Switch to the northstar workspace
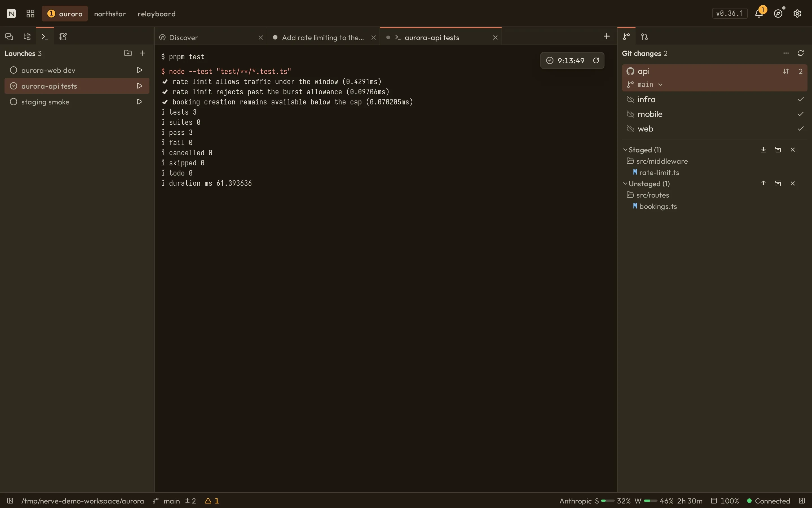The width and height of the screenshot is (812, 508). (110, 14)
